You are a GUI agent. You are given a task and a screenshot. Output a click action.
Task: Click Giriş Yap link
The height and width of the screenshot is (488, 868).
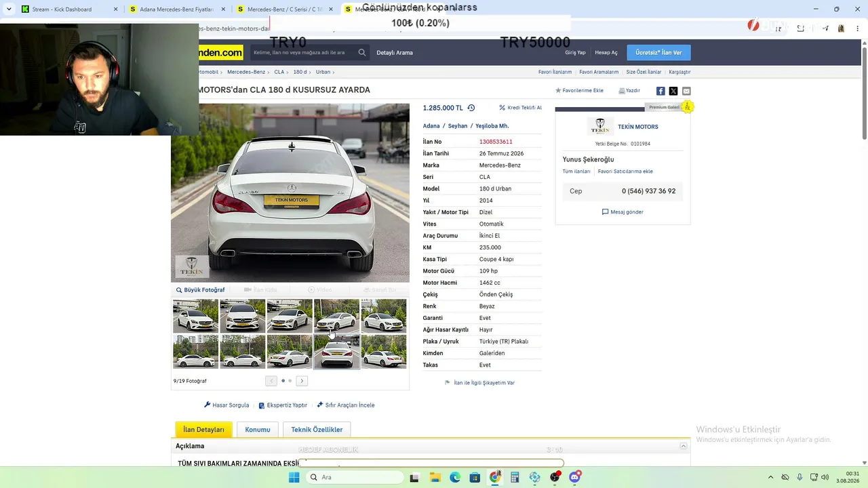[575, 53]
